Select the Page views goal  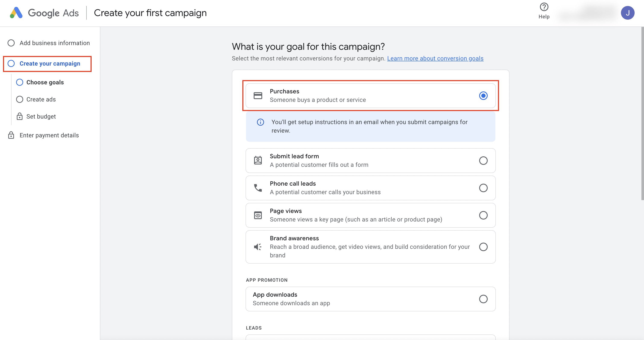point(483,215)
